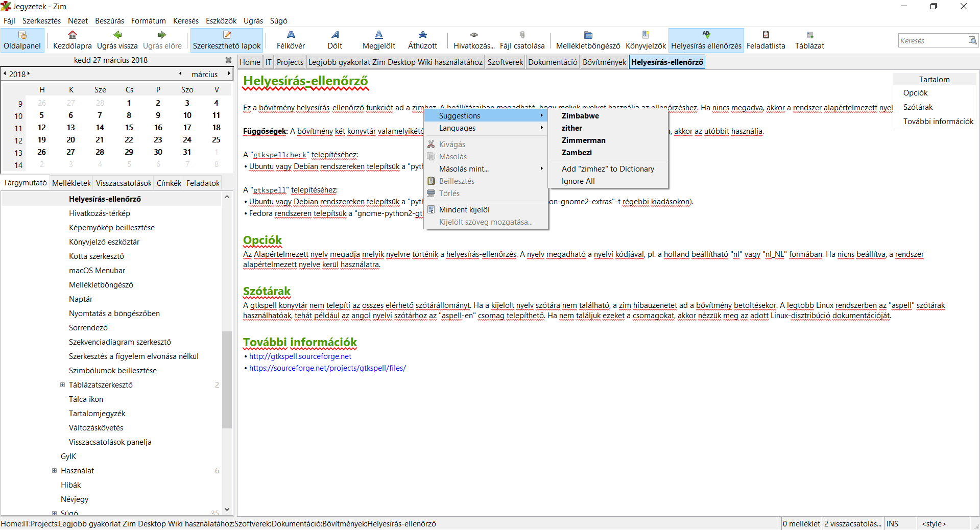Toggle the Oldalpanel side panel button
980x530 pixels.
pyautogui.click(x=22, y=40)
